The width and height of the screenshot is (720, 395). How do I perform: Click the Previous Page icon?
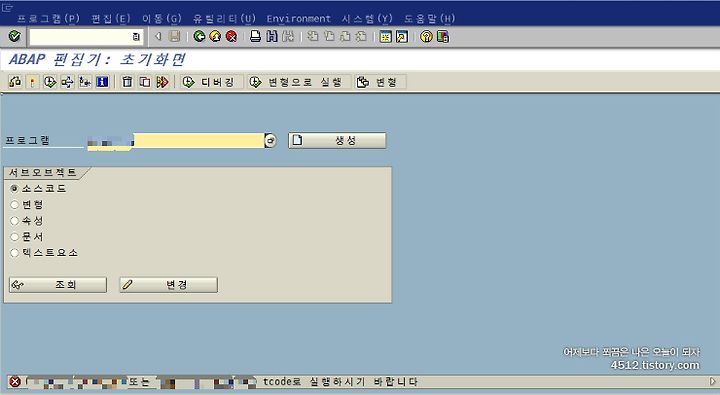coord(329,36)
